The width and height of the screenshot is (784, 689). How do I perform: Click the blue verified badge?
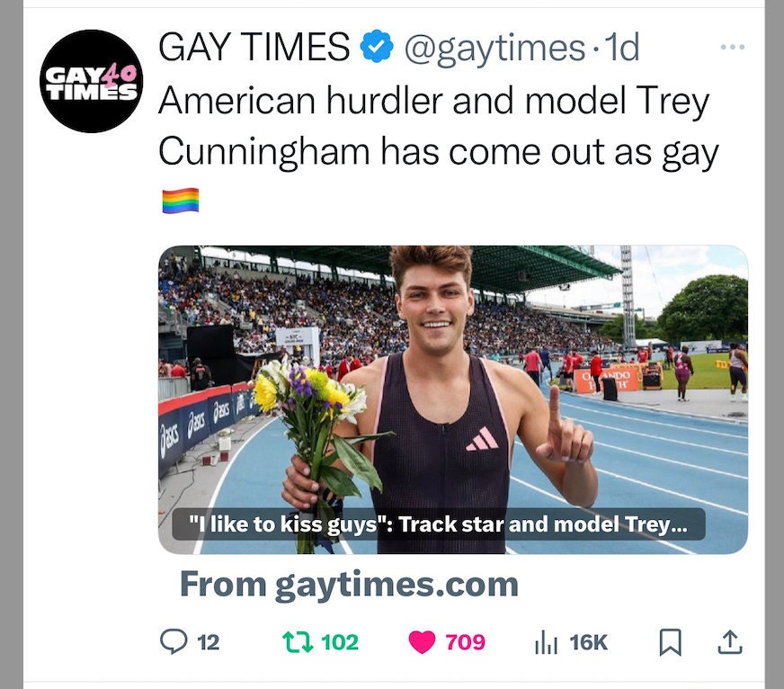point(377,46)
